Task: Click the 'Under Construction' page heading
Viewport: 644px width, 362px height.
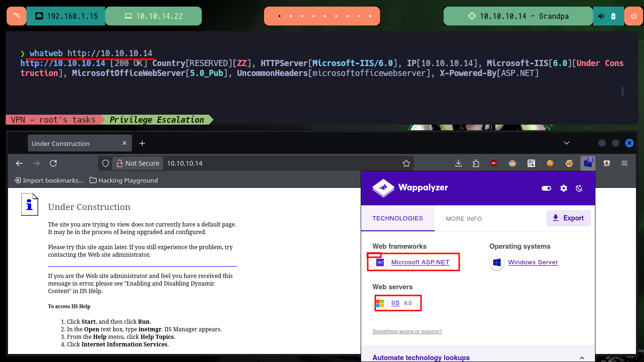Action: click(x=89, y=207)
